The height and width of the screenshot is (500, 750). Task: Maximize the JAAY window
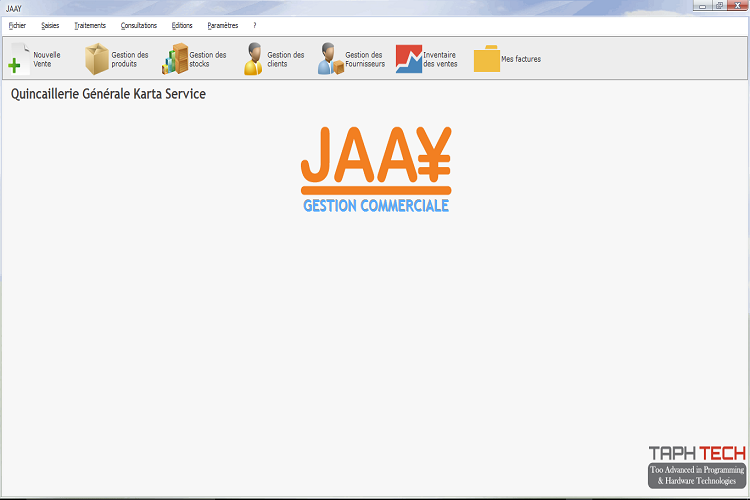coord(718,6)
